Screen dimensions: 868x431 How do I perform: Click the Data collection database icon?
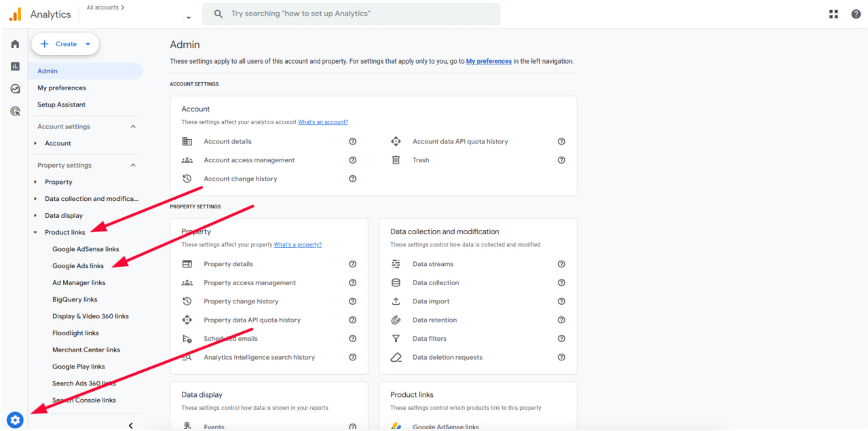coord(396,282)
